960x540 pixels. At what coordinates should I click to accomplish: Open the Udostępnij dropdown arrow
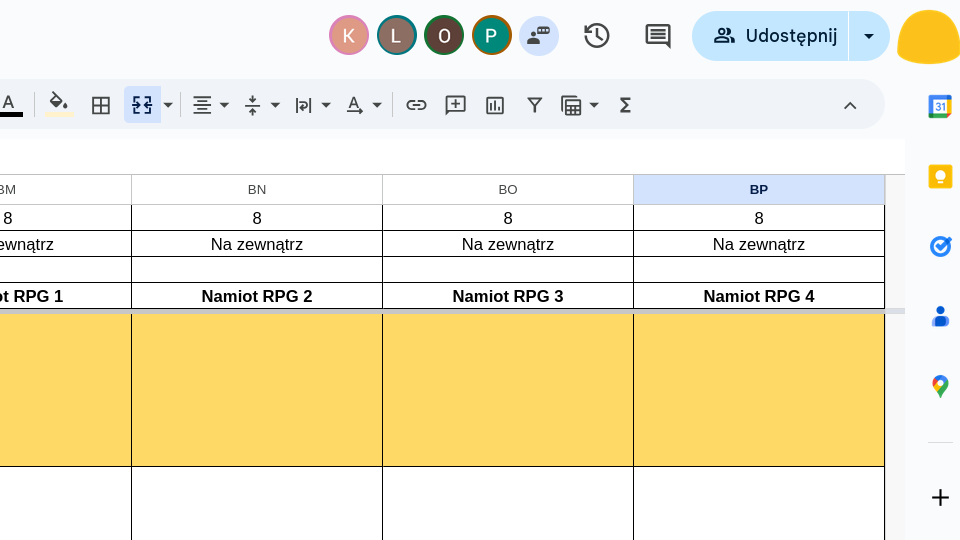click(869, 36)
